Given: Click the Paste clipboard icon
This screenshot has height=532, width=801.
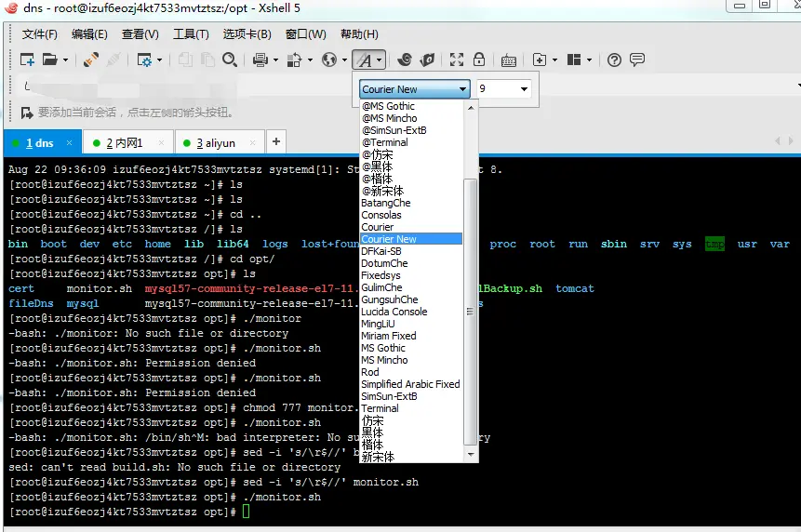Looking at the screenshot, I should click(207, 60).
